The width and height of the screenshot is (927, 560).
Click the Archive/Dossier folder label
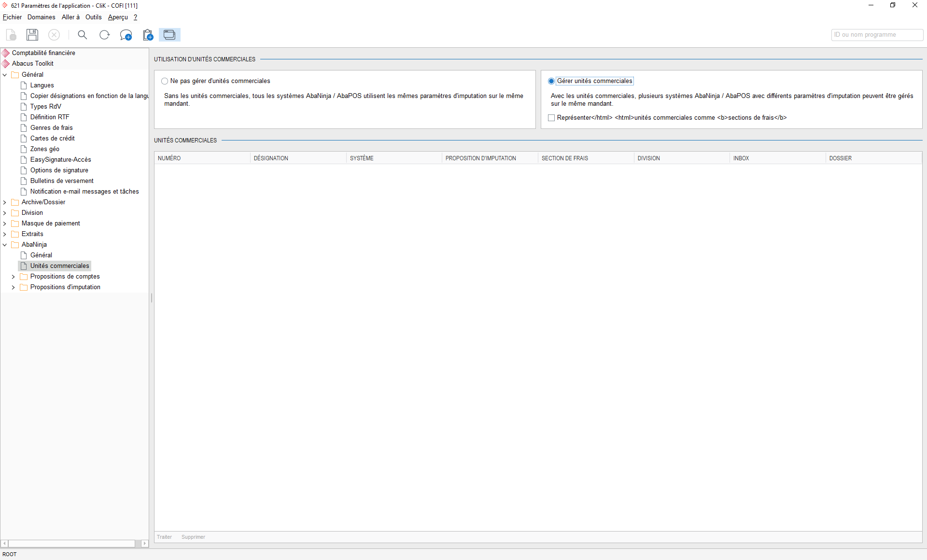coord(43,202)
